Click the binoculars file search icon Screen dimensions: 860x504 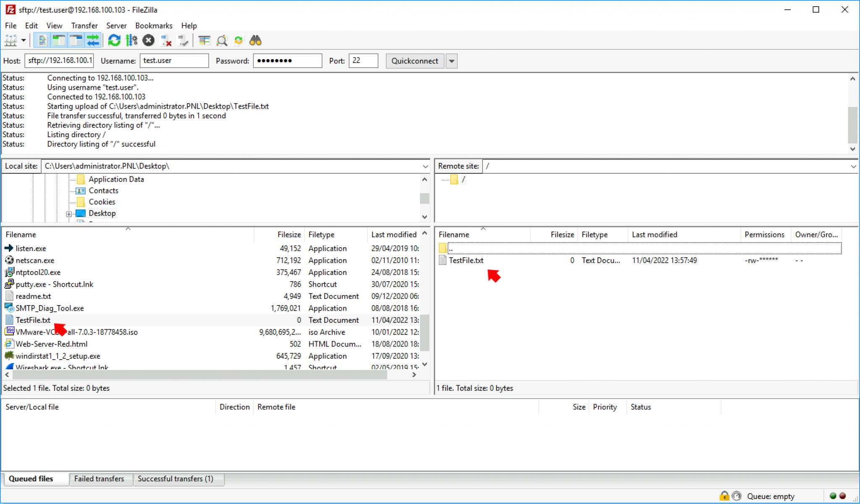pyautogui.click(x=255, y=41)
